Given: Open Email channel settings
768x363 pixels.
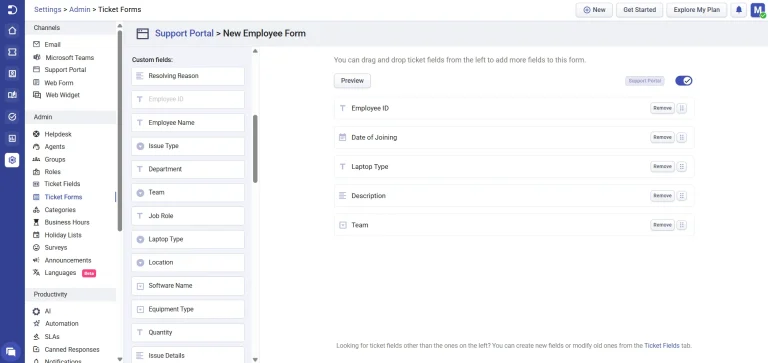Looking at the screenshot, I should (52, 45).
